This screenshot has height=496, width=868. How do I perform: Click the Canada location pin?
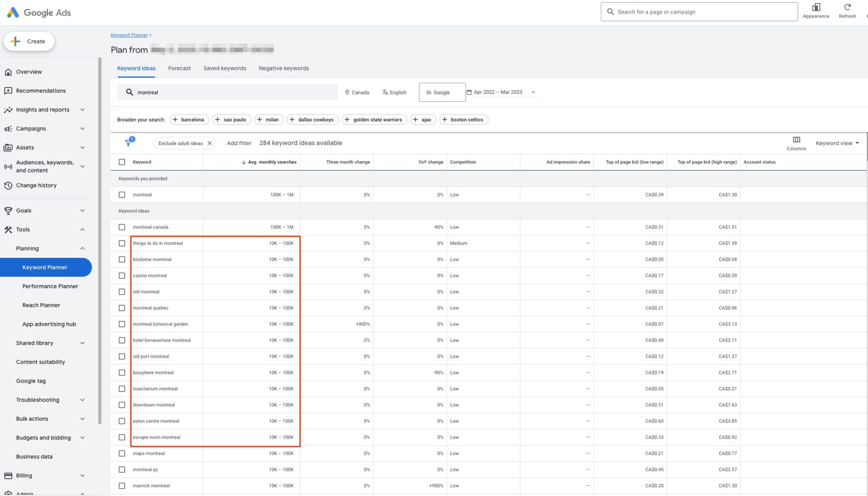tap(347, 92)
